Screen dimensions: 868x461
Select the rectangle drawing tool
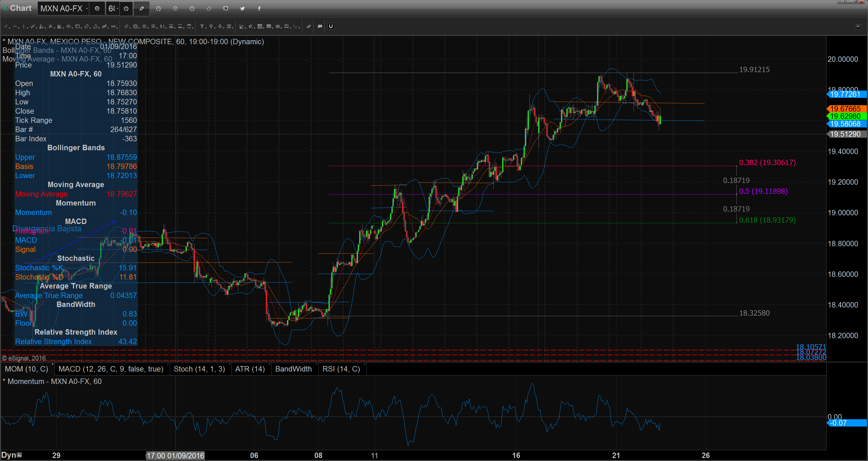78,26
